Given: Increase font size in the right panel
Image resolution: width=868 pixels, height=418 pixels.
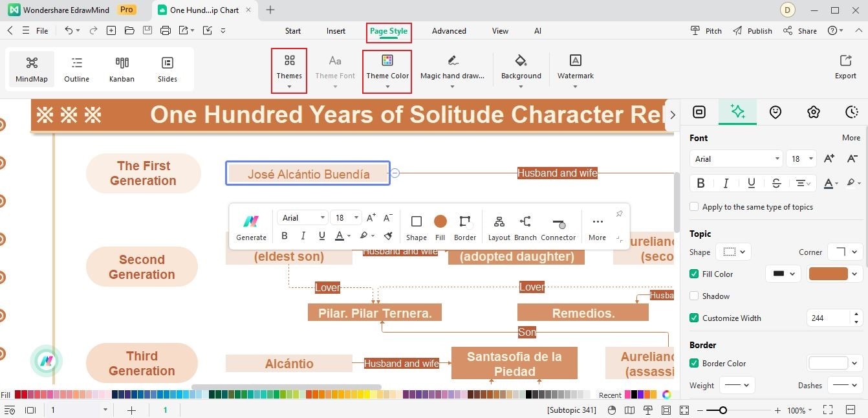Looking at the screenshot, I should point(829,159).
